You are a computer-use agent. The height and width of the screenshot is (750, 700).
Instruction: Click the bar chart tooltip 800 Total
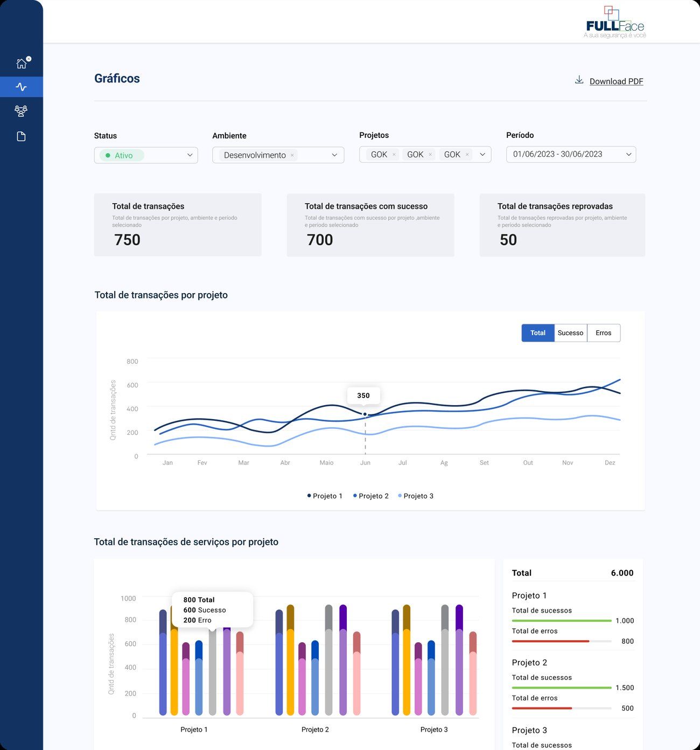tap(212, 610)
